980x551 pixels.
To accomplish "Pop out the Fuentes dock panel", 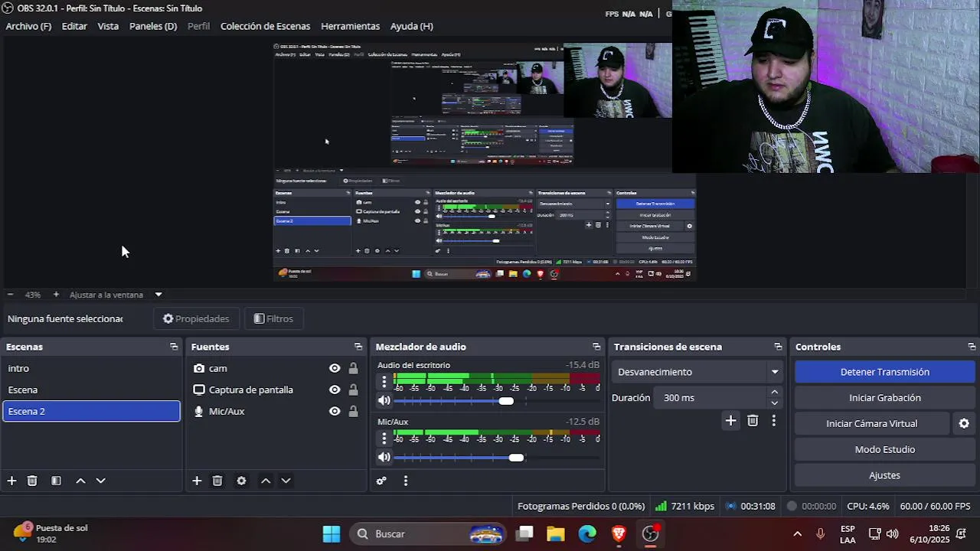I will pos(358,347).
